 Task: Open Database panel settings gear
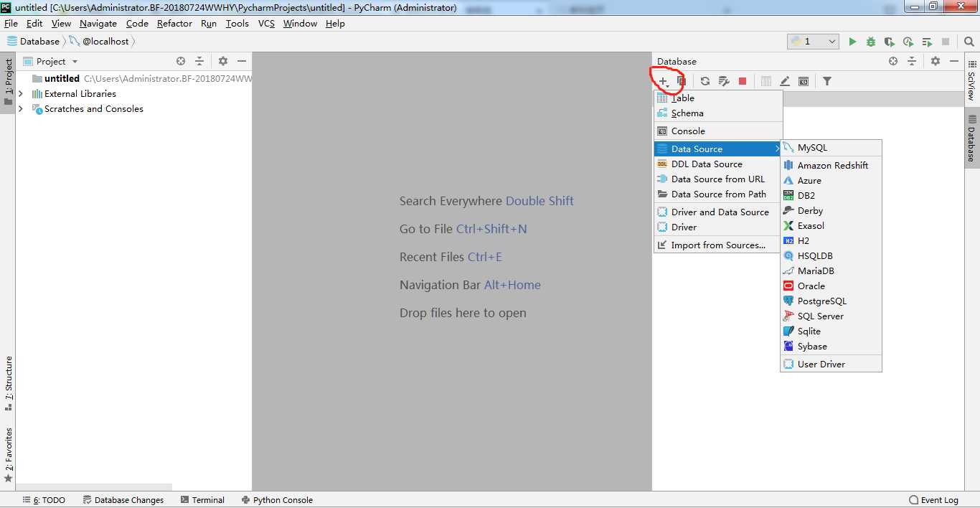pyautogui.click(x=936, y=61)
